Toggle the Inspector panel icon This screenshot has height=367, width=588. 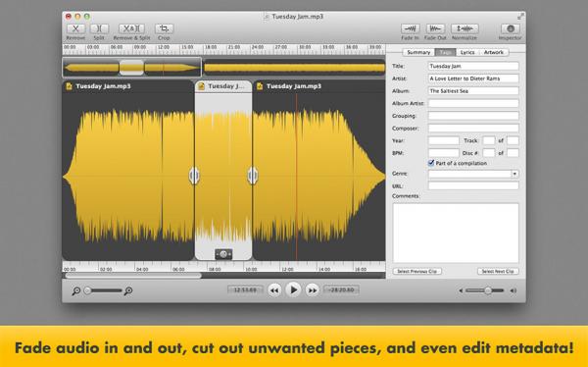pyautogui.click(x=510, y=28)
